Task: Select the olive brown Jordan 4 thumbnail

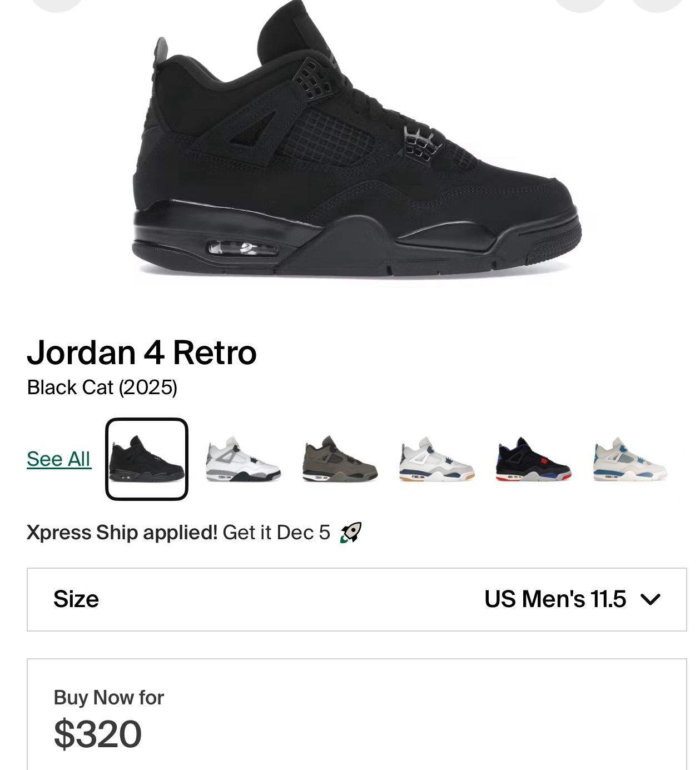Action: pyautogui.click(x=340, y=460)
